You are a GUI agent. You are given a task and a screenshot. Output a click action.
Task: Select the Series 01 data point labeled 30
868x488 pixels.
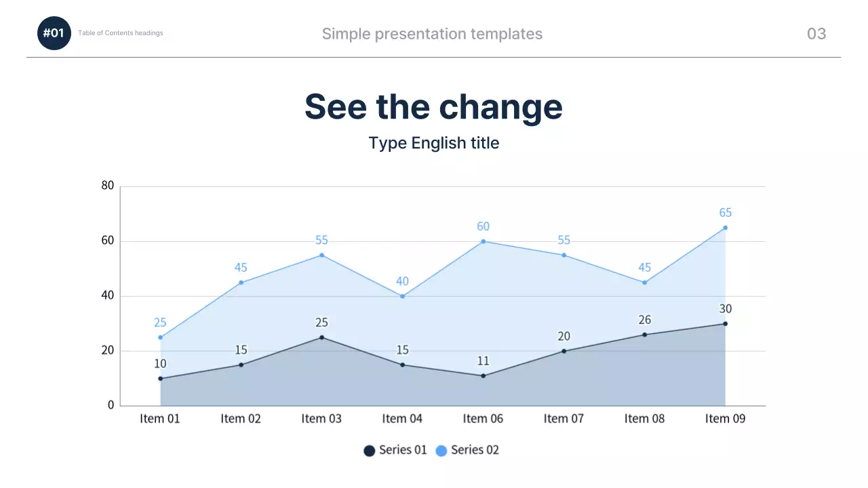(x=725, y=324)
